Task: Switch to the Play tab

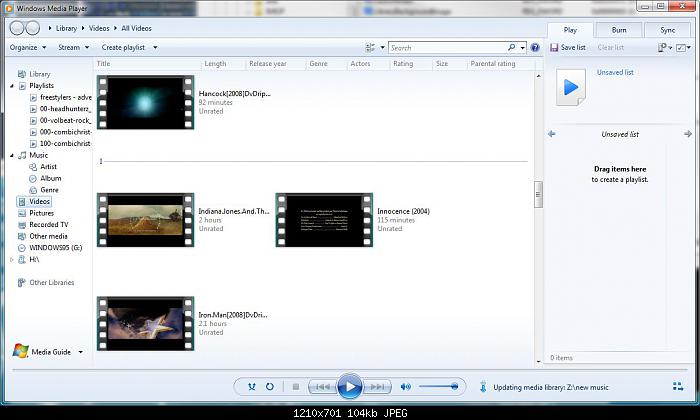Action: [x=570, y=30]
